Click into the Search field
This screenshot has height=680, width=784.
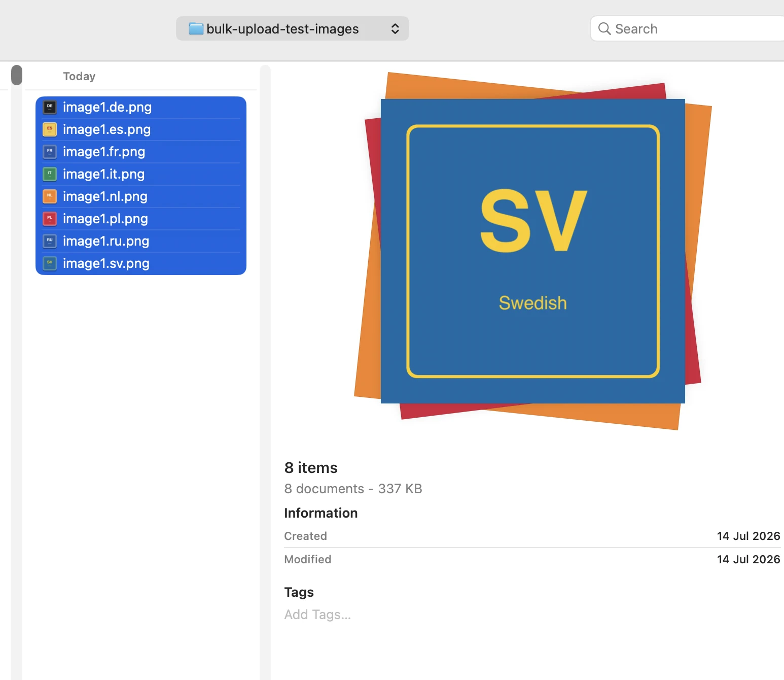point(687,28)
